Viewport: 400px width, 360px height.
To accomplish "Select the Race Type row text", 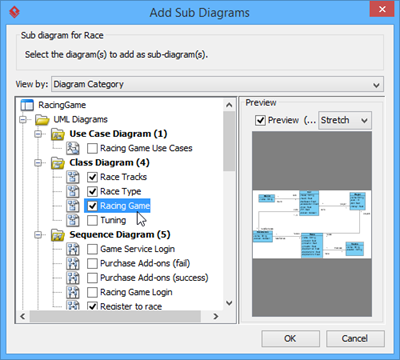I will point(120,191).
